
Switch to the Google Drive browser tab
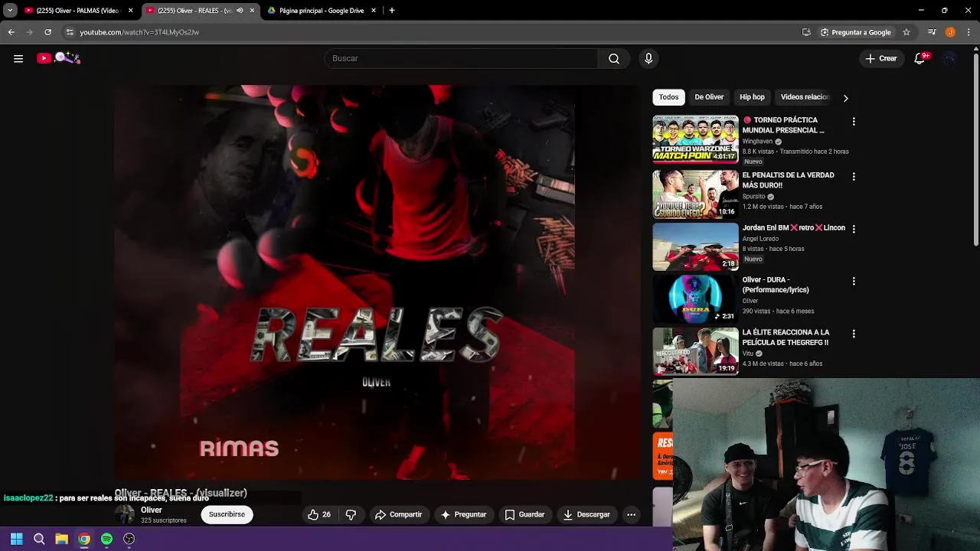322,11
